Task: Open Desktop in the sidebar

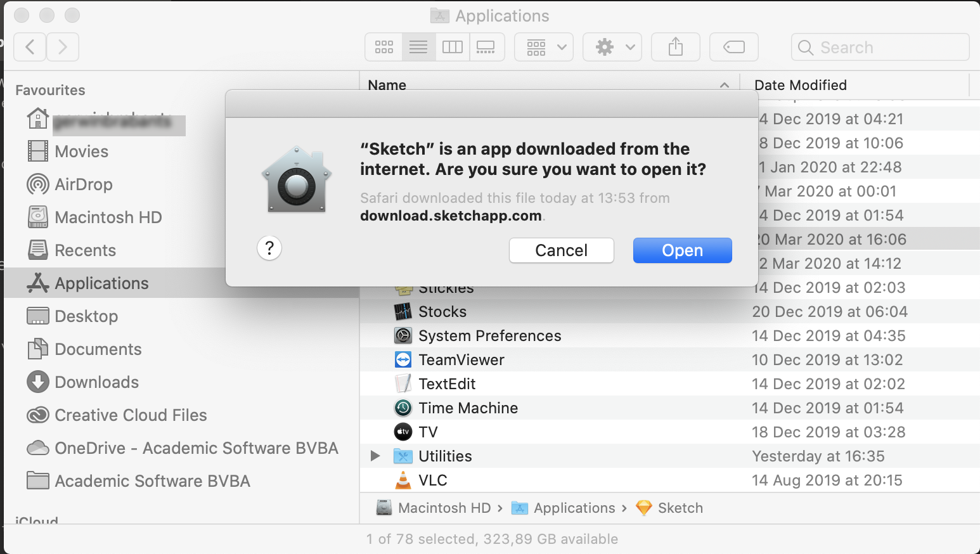Action: [86, 316]
